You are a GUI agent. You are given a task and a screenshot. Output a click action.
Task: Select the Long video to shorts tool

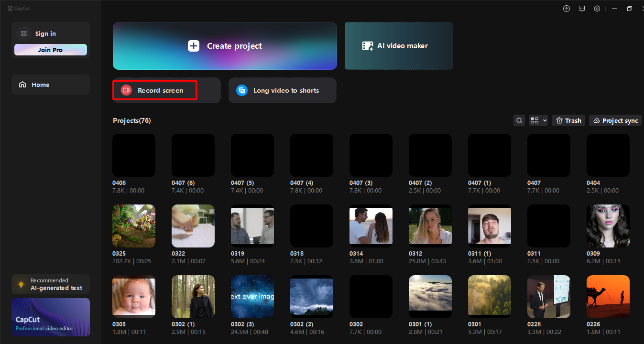[x=282, y=90]
